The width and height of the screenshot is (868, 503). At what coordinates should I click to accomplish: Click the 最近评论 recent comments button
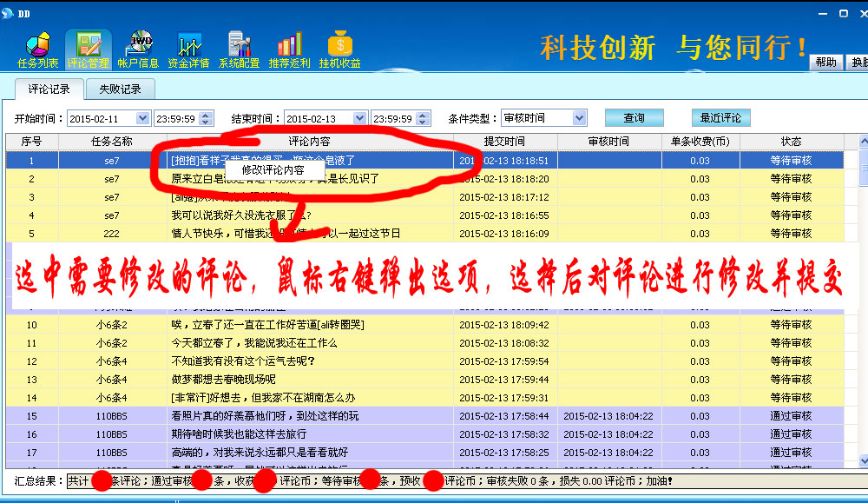pyautogui.click(x=720, y=118)
